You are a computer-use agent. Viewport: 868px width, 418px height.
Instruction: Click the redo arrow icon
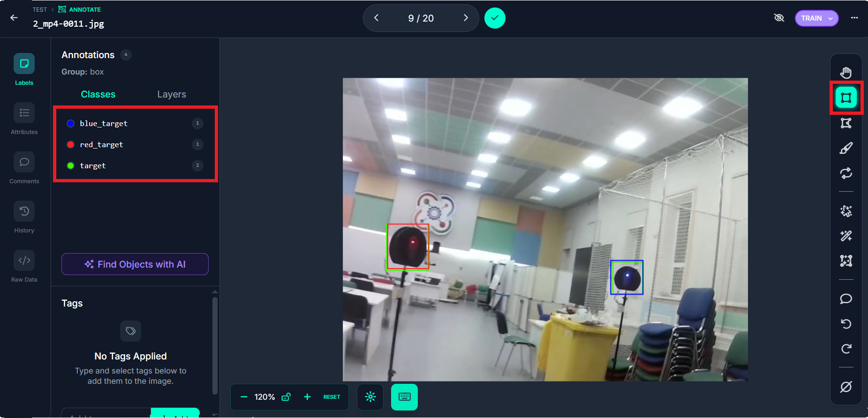(x=846, y=349)
